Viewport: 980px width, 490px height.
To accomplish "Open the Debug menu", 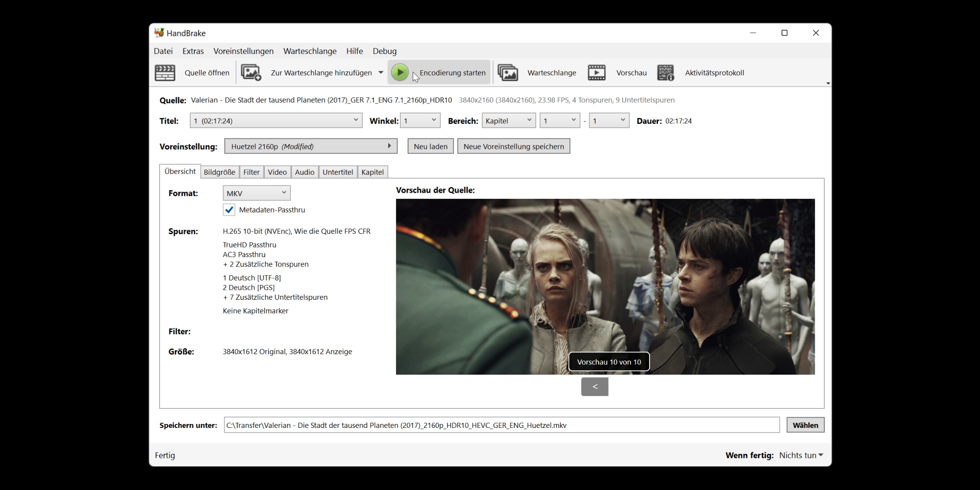I will pyautogui.click(x=384, y=51).
